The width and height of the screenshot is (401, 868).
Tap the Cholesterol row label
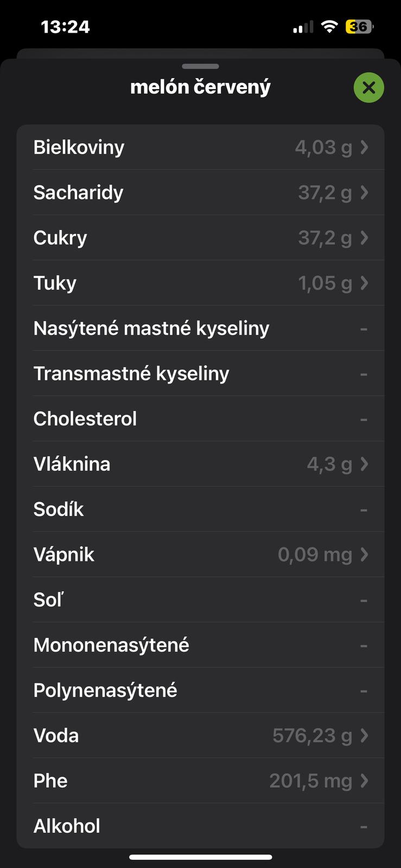[85, 419]
